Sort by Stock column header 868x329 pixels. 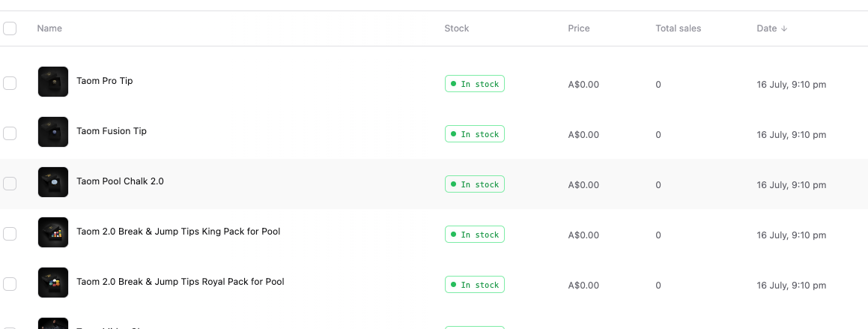457,28
